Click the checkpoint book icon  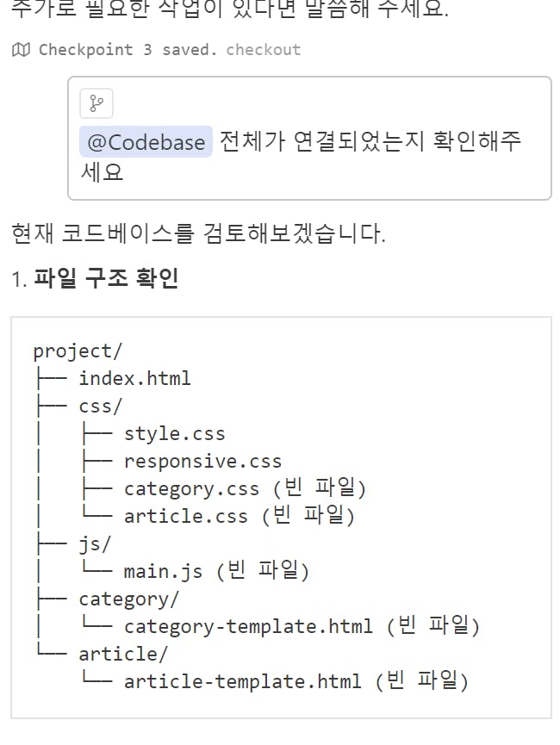21,50
